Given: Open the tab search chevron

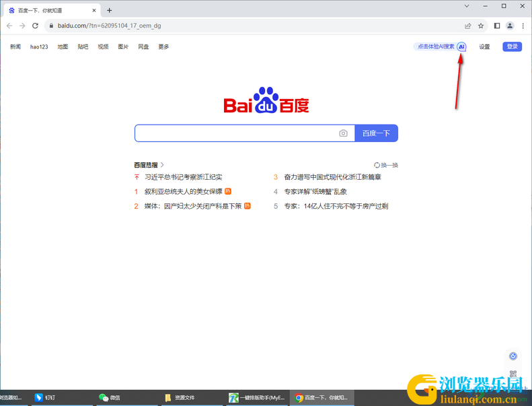Looking at the screenshot, I should (x=467, y=6).
